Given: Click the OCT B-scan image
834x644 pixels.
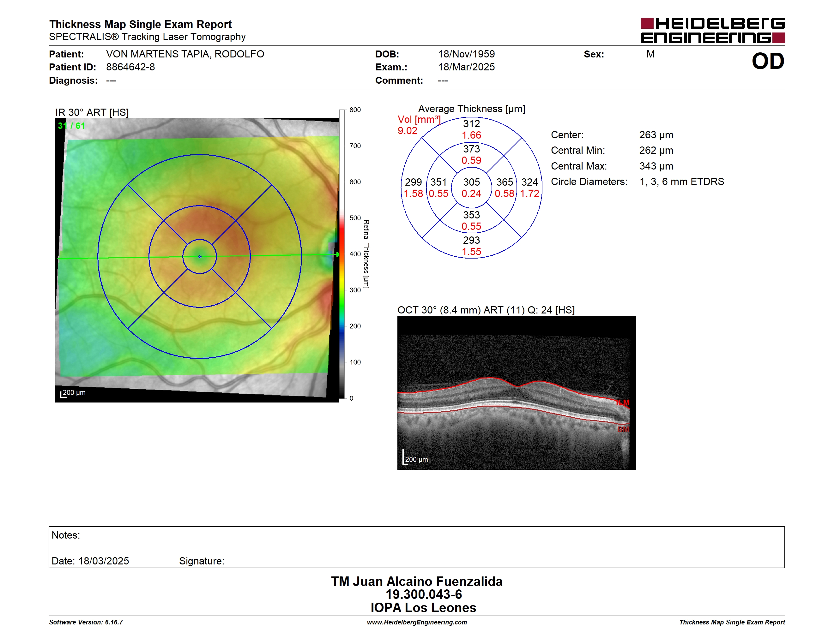Looking at the screenshot, I should coord(516,393).
